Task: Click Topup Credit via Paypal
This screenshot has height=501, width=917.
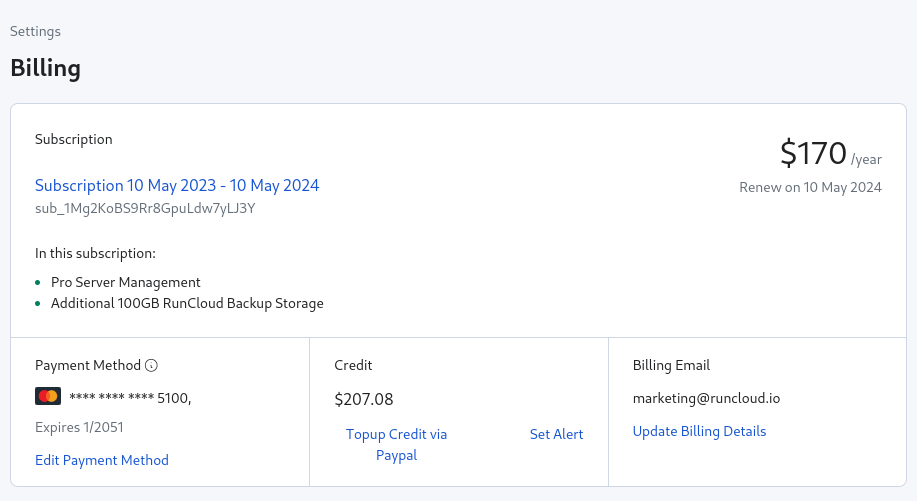Action: [x=397, y=444]
